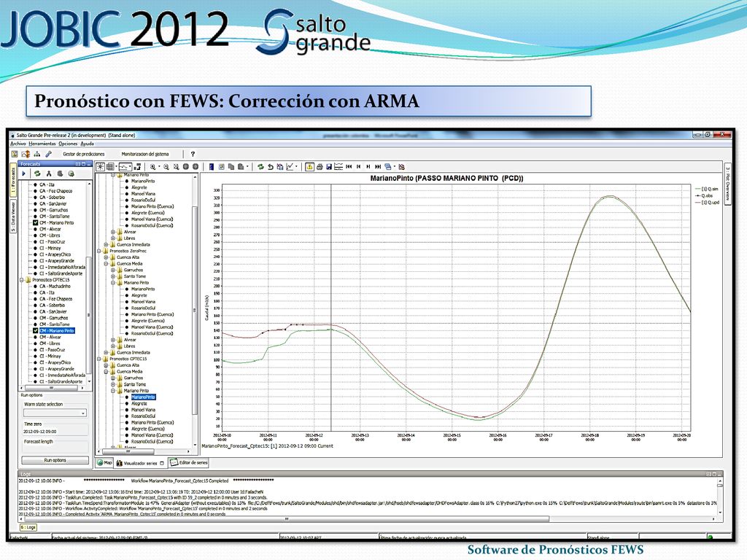Open the vertical 5: Data Viewer tab

click(13, 216)
